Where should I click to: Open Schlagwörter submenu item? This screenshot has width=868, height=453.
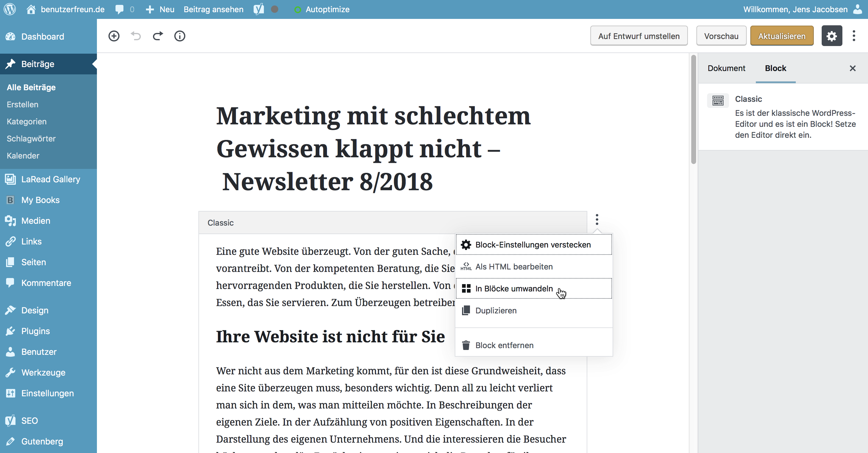31,138
